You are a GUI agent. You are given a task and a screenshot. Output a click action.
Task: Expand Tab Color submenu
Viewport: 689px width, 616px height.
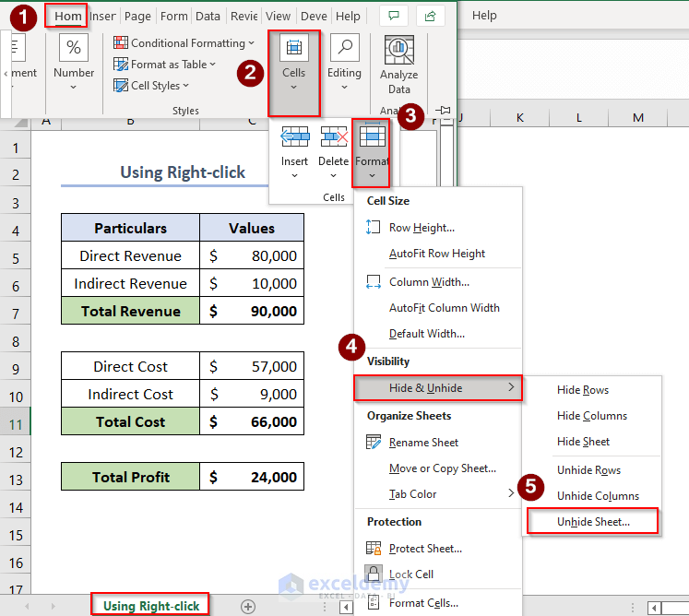(x=438, y=494)
